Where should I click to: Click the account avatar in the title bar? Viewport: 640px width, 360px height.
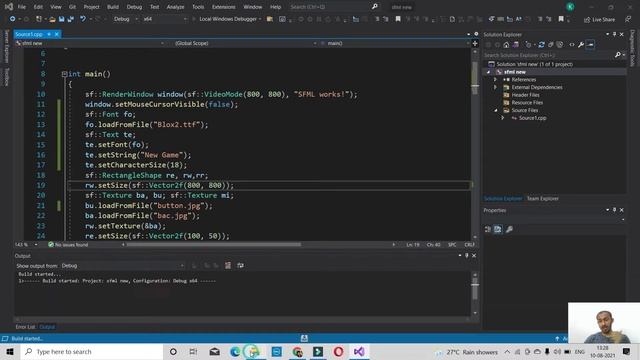click(570, 7)
